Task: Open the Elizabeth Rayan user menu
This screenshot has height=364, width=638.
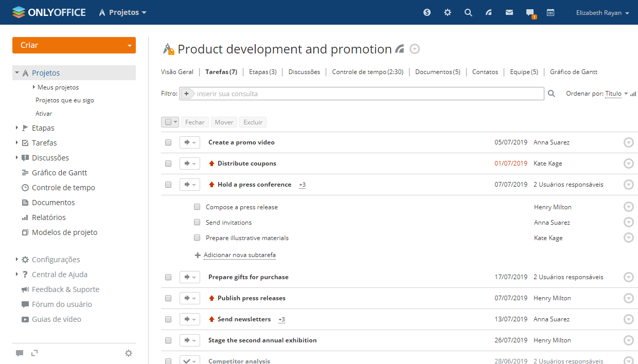Action: [x=602, y=13]
